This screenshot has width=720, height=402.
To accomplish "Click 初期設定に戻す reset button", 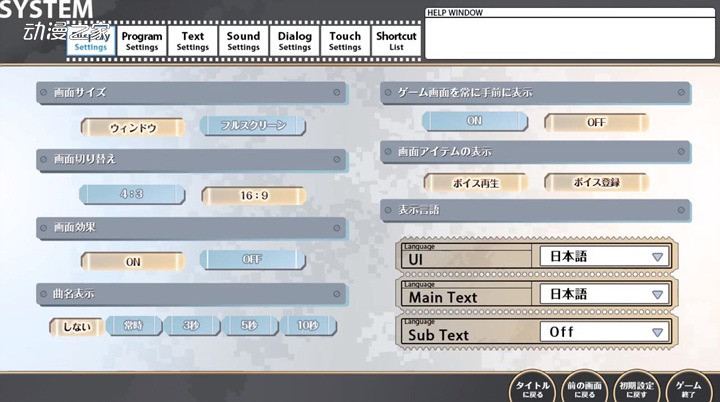I will tap(636, 387).
